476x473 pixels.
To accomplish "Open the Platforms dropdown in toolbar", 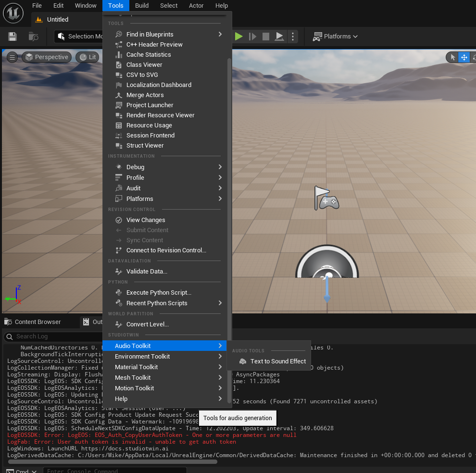I will [335, 37].
